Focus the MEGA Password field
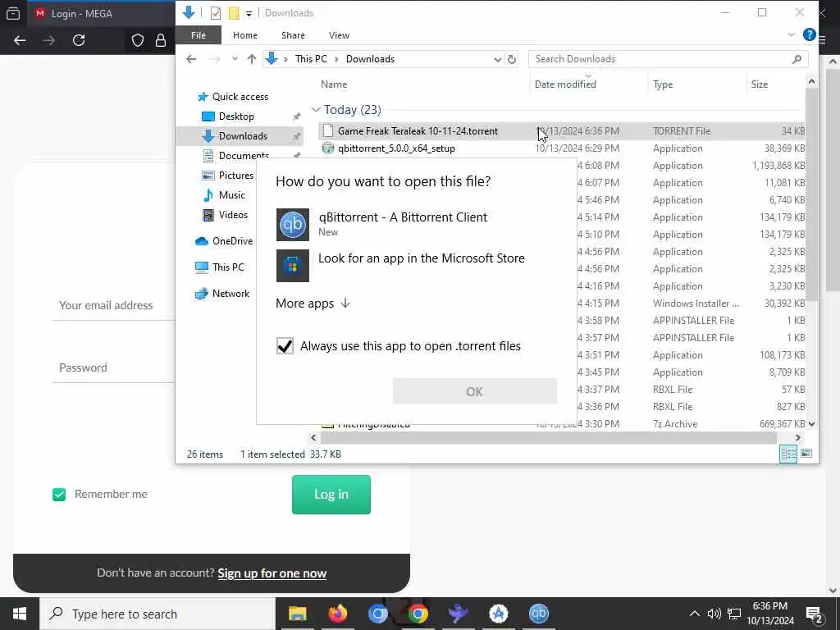Image resolution: width=840 pixels, height=630 pixels. click(113, 367)
